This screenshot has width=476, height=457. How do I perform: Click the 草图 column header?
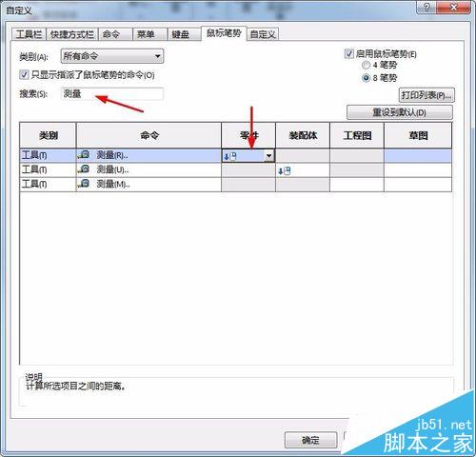pyautogui.click(x=418, y=135)
